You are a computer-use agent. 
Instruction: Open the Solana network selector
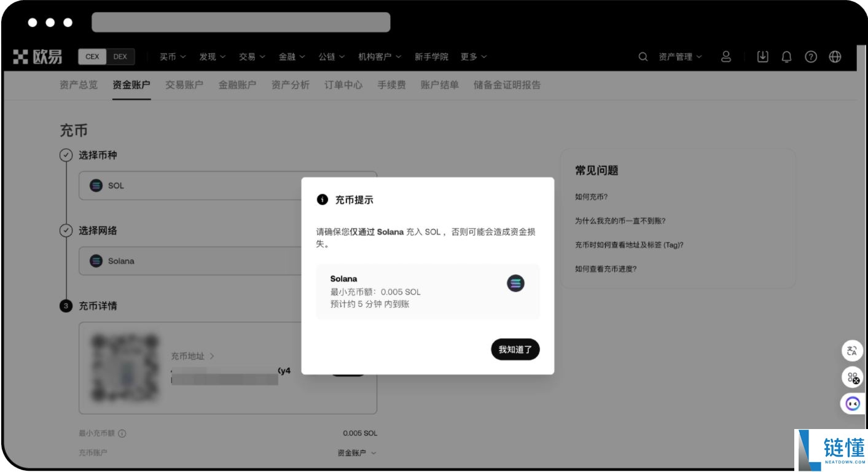tap(228, 261)
